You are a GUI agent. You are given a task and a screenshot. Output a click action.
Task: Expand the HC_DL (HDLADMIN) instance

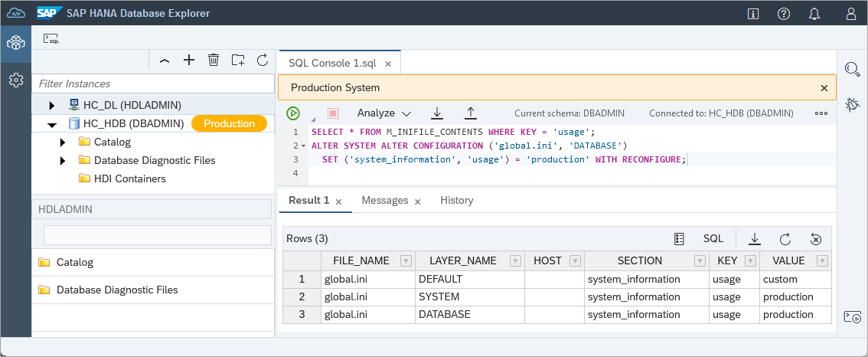tap(52, 105)
